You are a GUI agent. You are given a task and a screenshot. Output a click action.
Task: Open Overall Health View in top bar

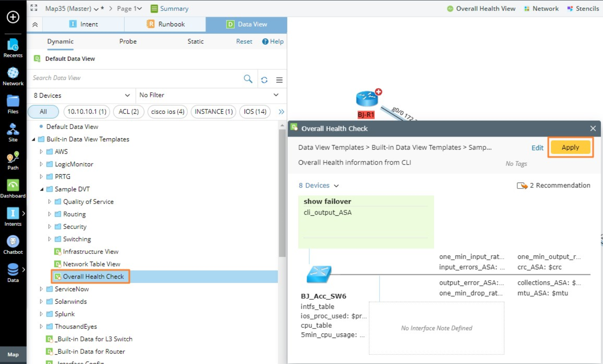481,9
